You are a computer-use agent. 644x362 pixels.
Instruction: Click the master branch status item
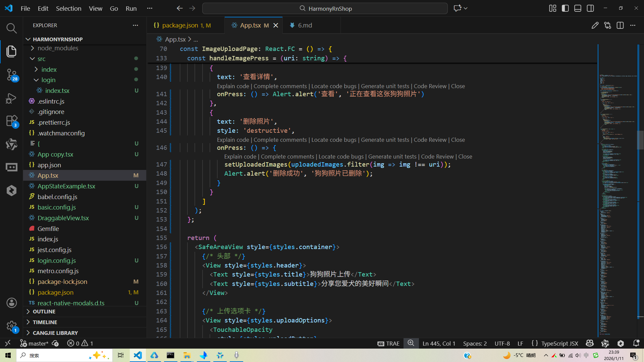(x=34, y=343)
